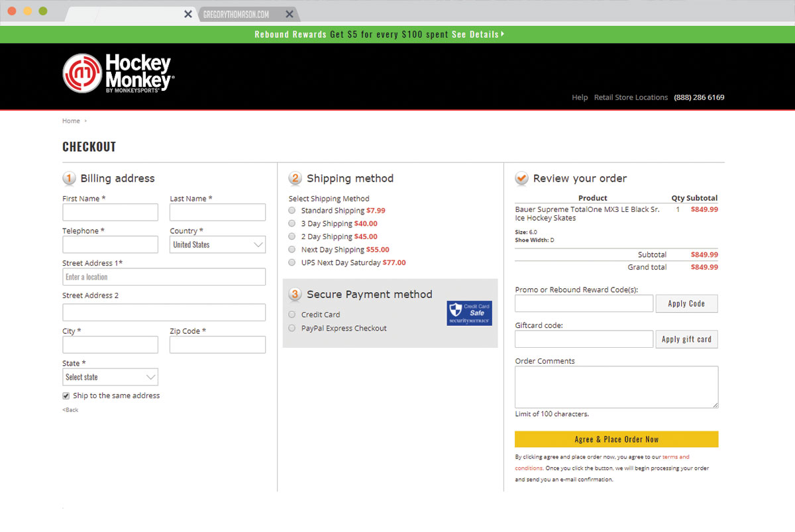
Task: Focus the Street Address 2 field
Action: (x=164, y=312)
